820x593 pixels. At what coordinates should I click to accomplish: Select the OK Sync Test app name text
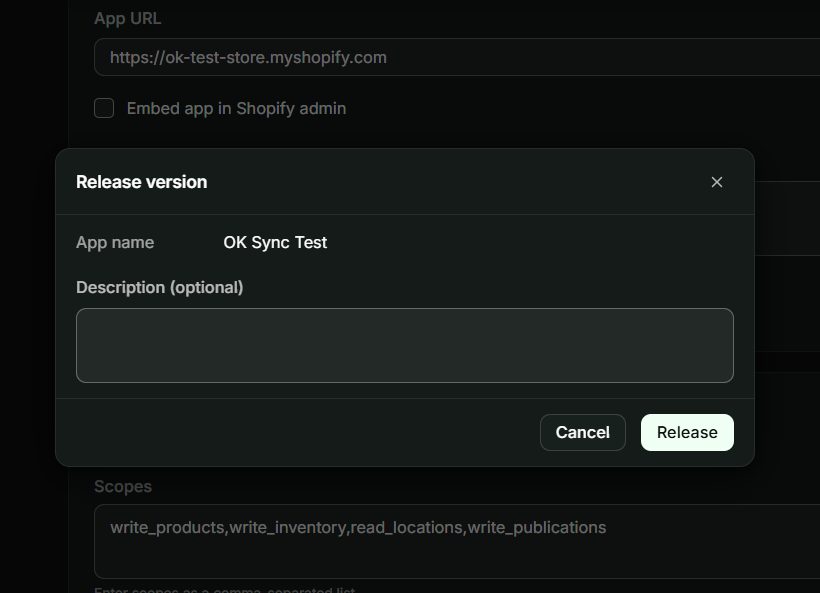pos(275,243)
